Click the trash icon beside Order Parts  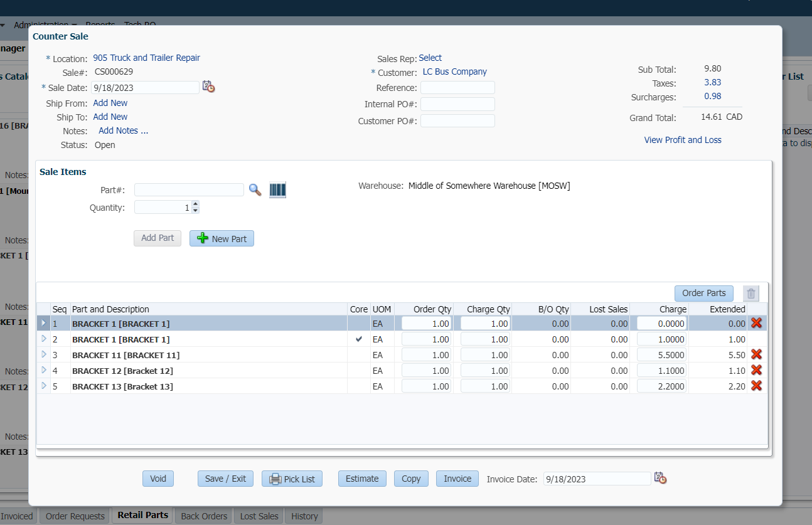pos(751,294)
